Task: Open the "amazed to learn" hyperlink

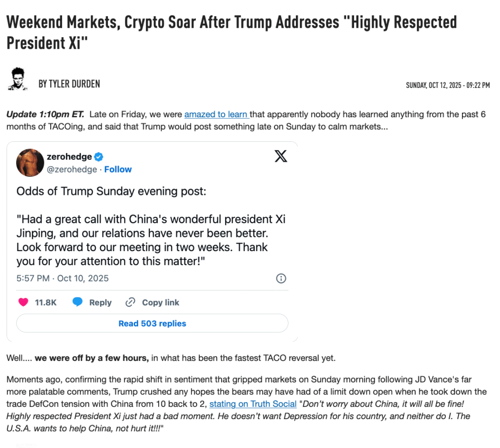Action: (217, 114)
